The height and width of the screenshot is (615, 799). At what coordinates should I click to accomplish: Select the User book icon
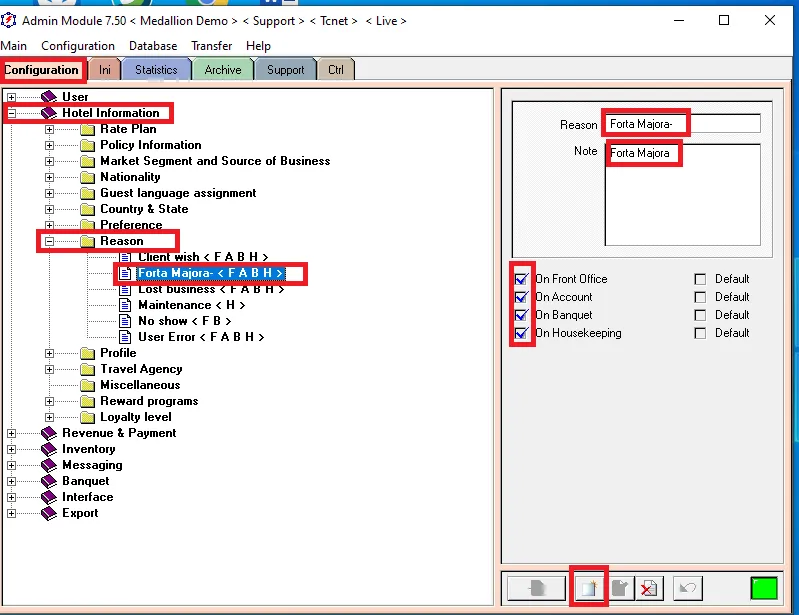[x=49, y=97]
